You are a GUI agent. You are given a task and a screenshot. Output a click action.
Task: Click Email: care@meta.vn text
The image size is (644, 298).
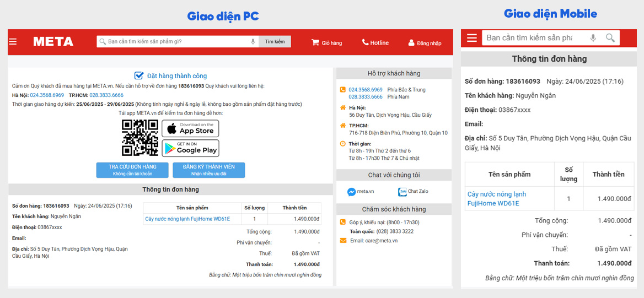click(x=374, y=241)
